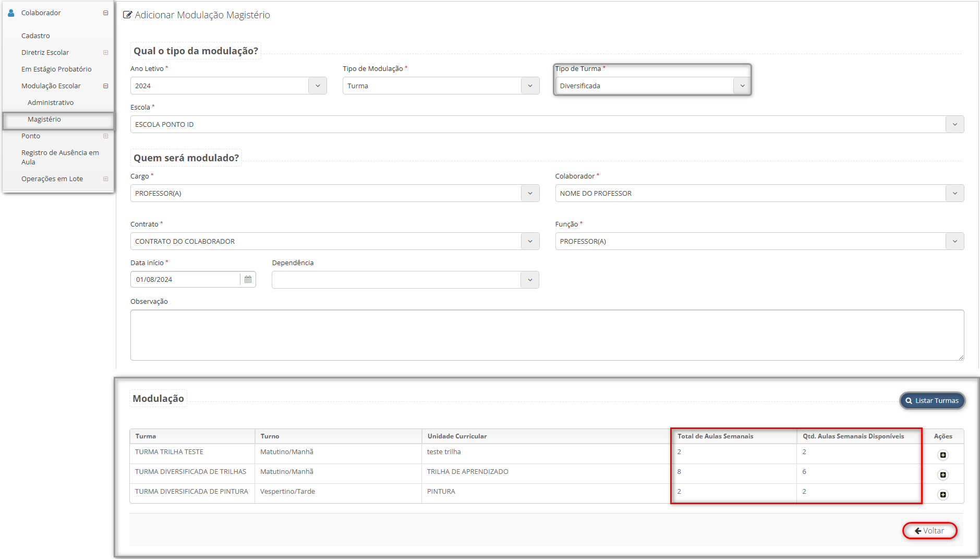This screenshot has height=559, width=980.
Task: Collapse the Modulação Escolar submenu
Action: coord(106,86)
